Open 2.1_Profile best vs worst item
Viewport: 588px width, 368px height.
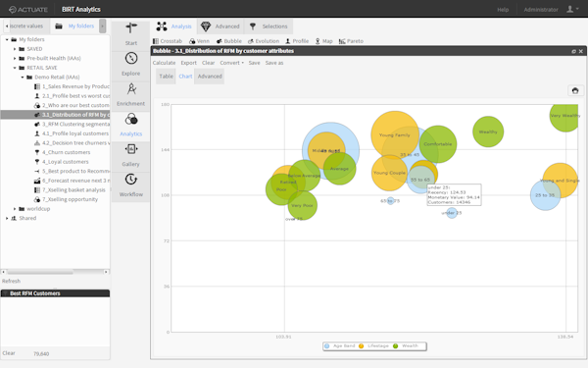pos(72,96)
